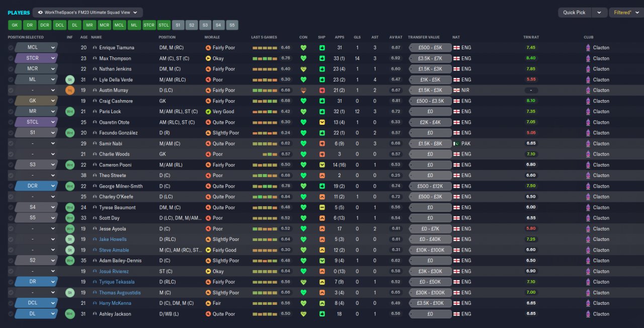Click the £3.5K - £7K transfer value for Max Thompson
644x328 pixels.
[x=429, y=58]
